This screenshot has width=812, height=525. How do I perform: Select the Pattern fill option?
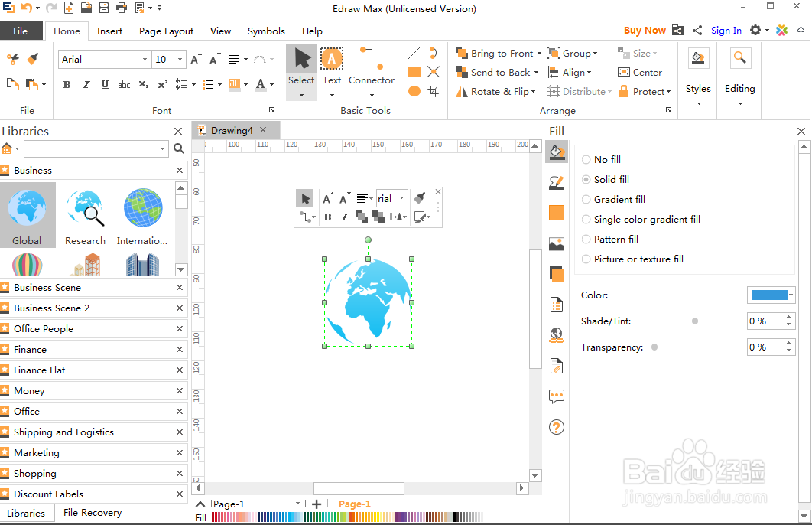[610, 240]
